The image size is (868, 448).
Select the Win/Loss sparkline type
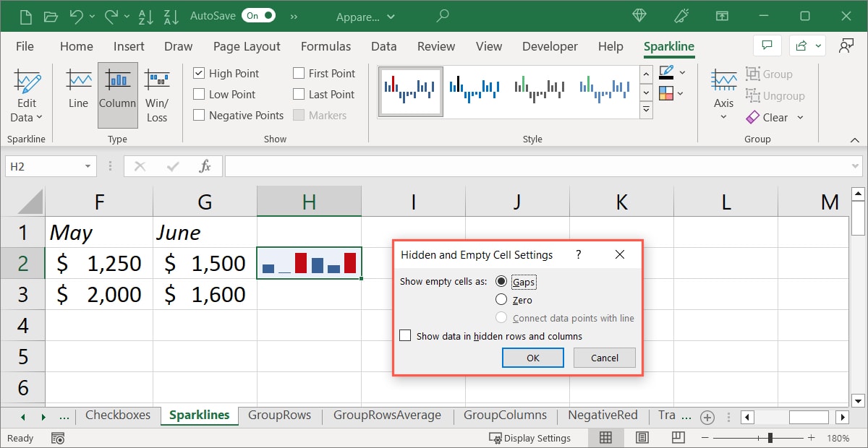tap(158, 90)
